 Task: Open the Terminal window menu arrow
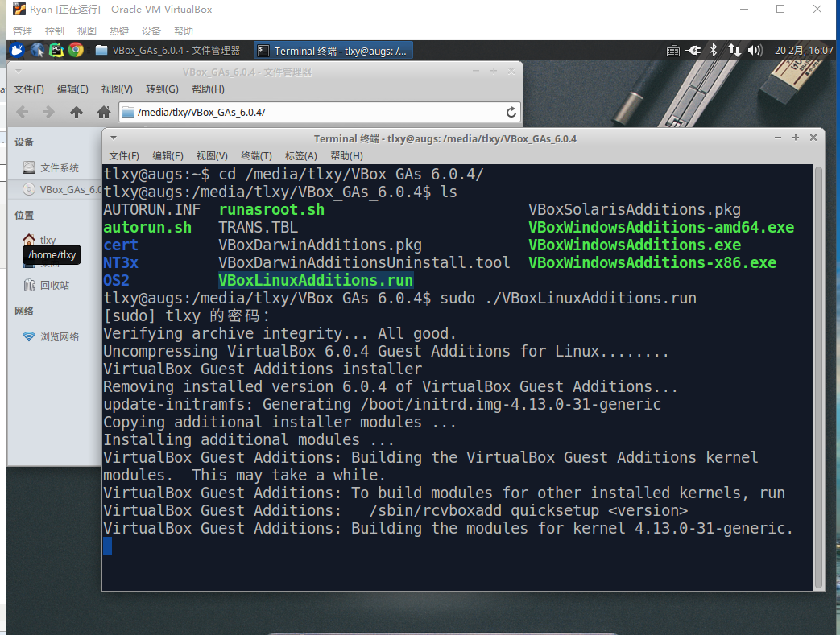point(114,138)
